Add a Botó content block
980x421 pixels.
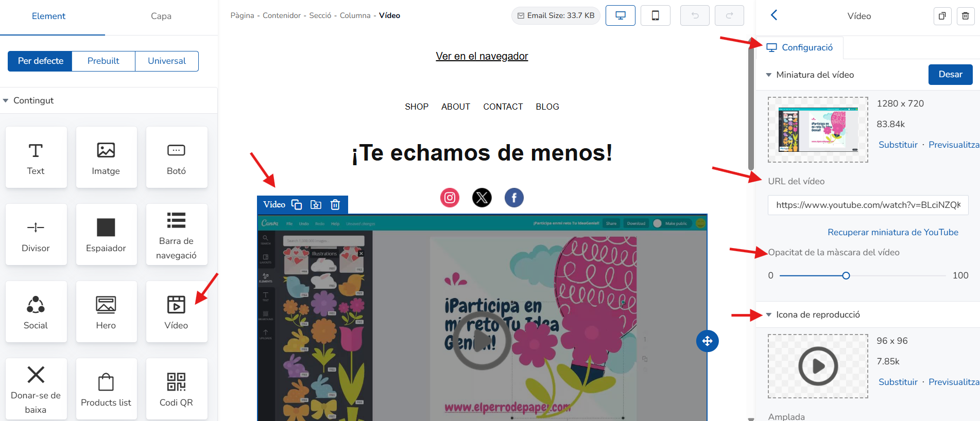177,157
